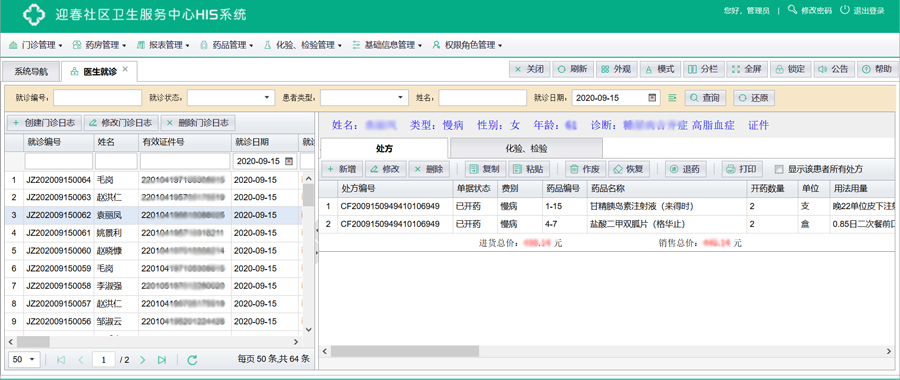Click the filter list icon beside date
This screenshot has height=380, width=900.
(x=673, y=98)
